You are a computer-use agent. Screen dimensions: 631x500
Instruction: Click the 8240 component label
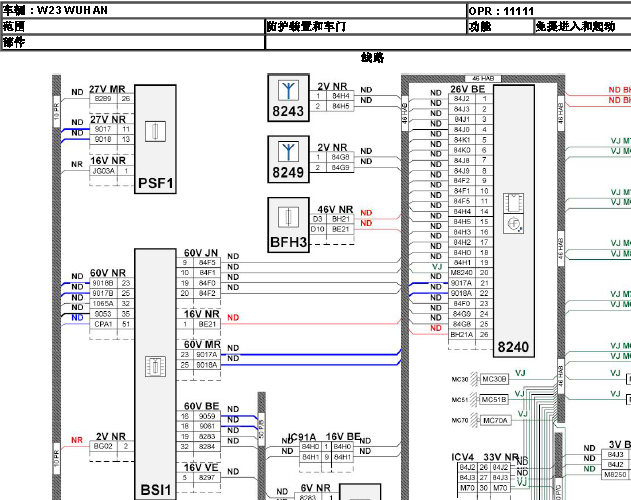pyautogui.click(x=513, y=347)
